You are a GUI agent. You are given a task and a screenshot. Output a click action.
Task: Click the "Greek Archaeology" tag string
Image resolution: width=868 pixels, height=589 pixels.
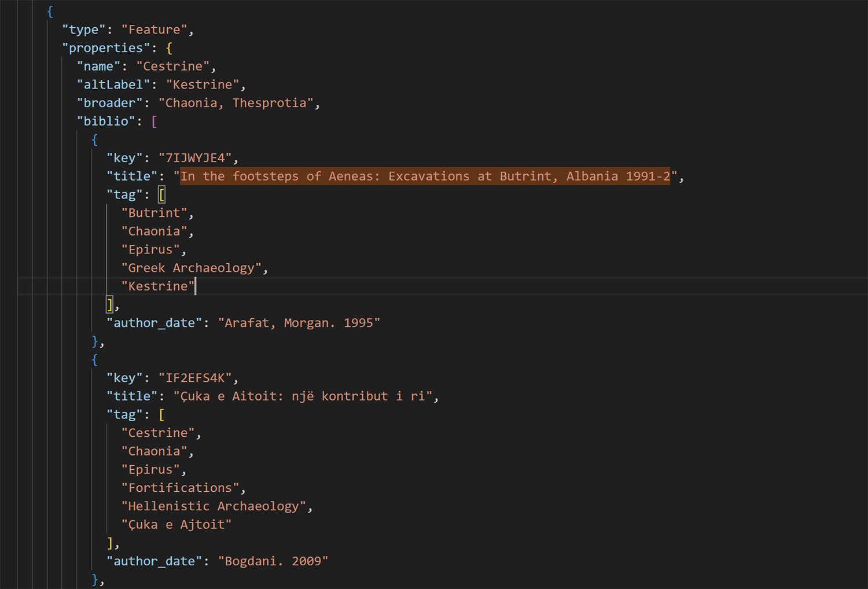click(191, 268)
